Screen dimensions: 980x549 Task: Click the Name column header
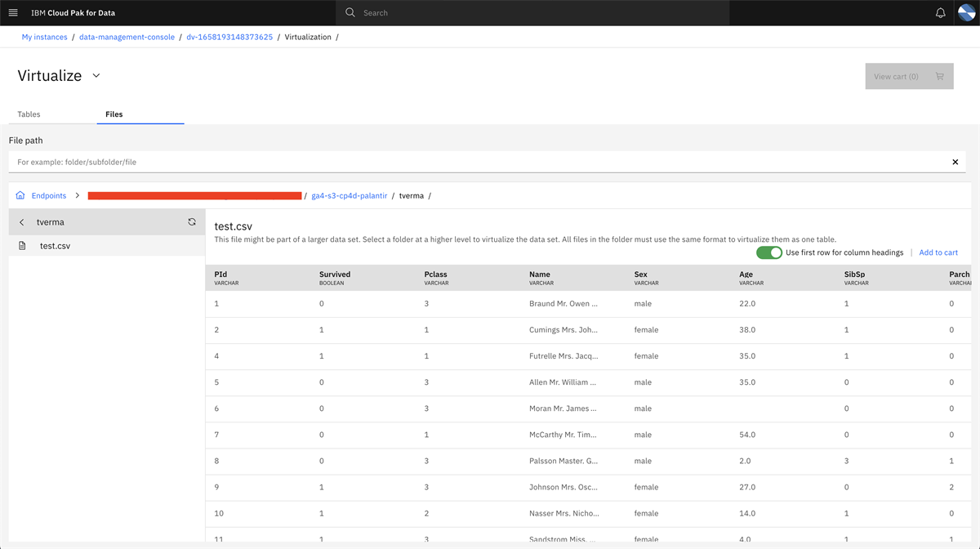pyautogui.click(x=540, y=274)
